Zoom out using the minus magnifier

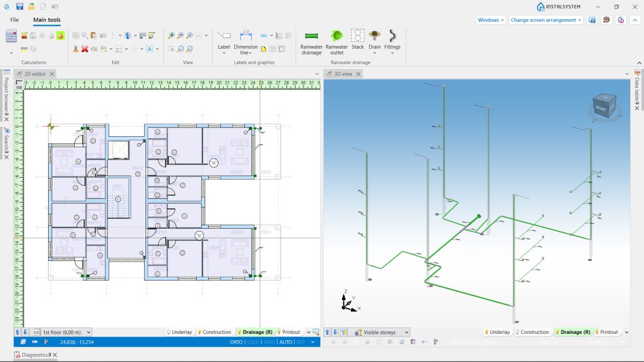(181, 36)
